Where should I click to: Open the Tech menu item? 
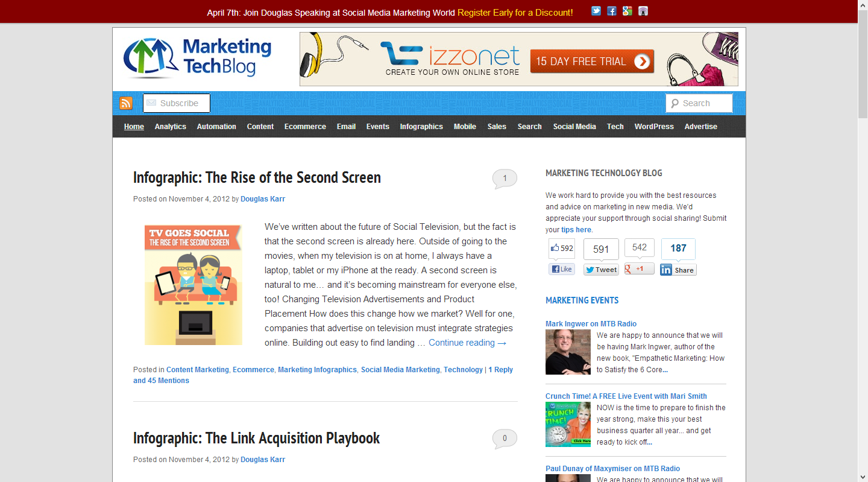(615, 127)
